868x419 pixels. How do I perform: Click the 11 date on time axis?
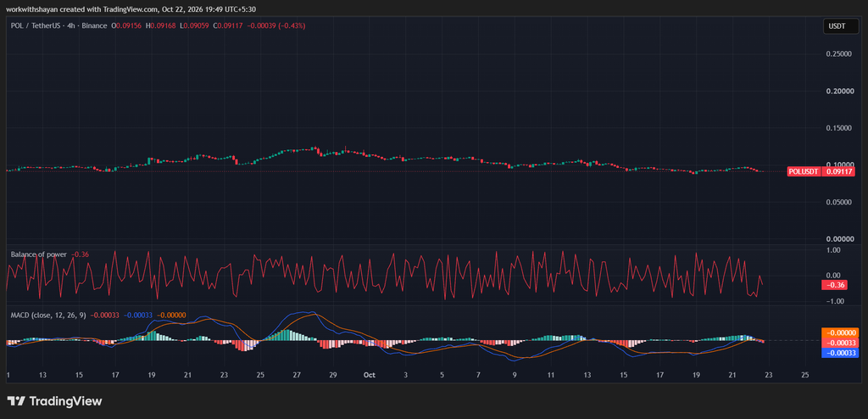[x=551, y=375]
